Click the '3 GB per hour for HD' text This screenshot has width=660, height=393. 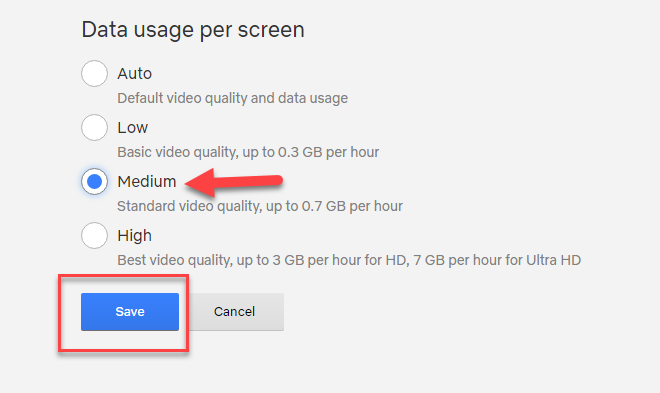pos(340,260)
